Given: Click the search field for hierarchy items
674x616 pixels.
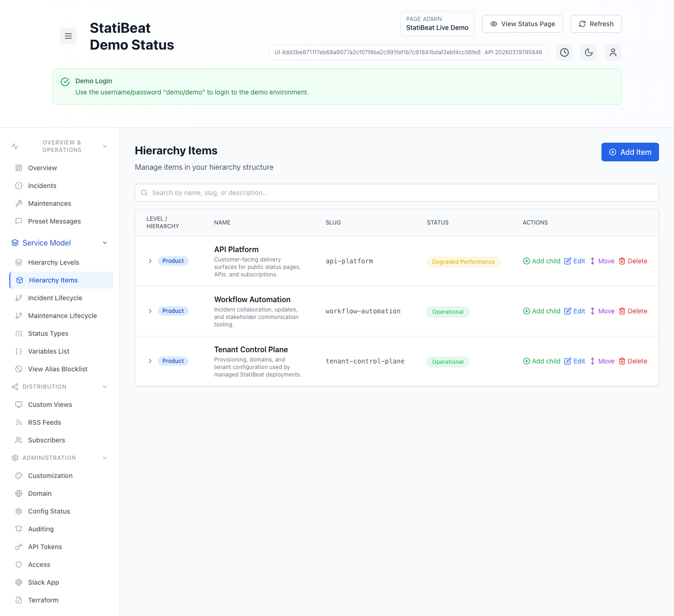Looking at the screenshot, I should pyautogui.click(x=396, y=193).
